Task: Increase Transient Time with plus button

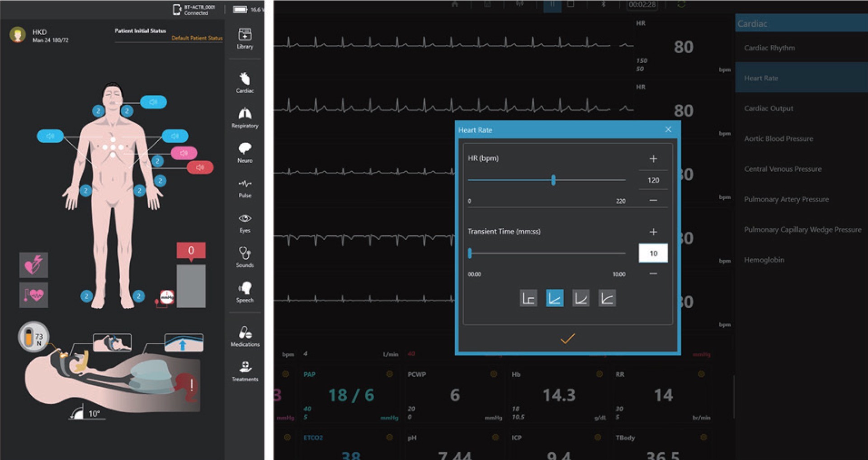Action: click(653, 232)
